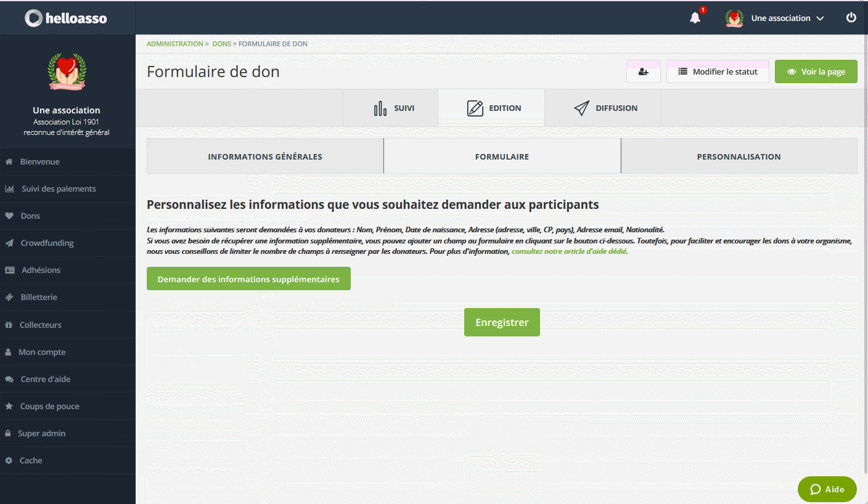This screenshot has height=504, width=868.
Task: Open the consultez notre article d'aide dédié link
Action: point(570,251)
